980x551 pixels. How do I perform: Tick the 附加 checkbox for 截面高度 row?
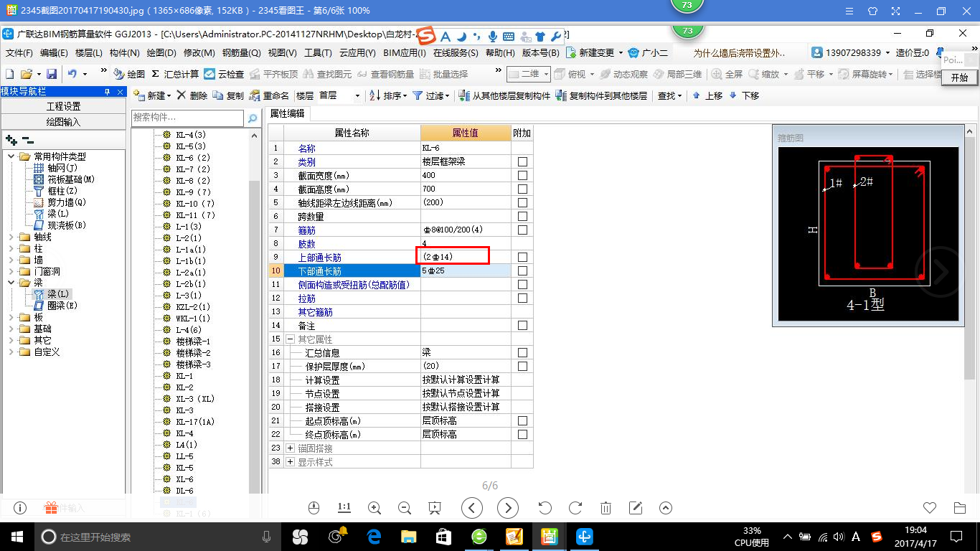[522, 189]
